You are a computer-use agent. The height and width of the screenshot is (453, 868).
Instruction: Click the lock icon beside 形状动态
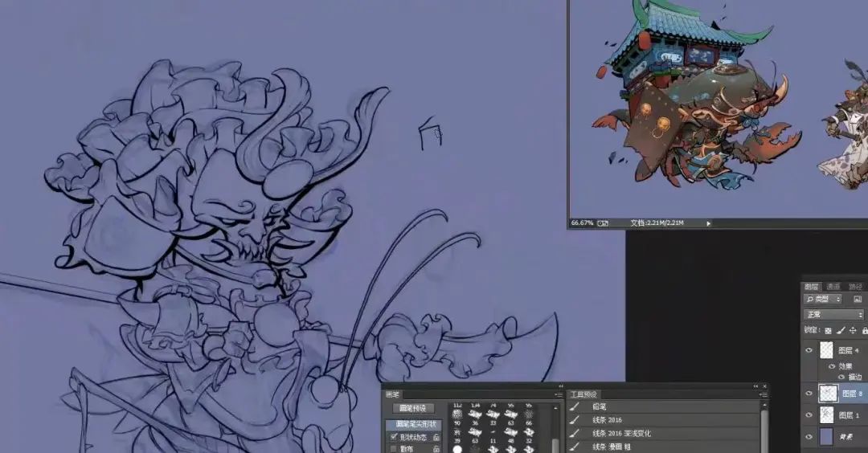436,438
